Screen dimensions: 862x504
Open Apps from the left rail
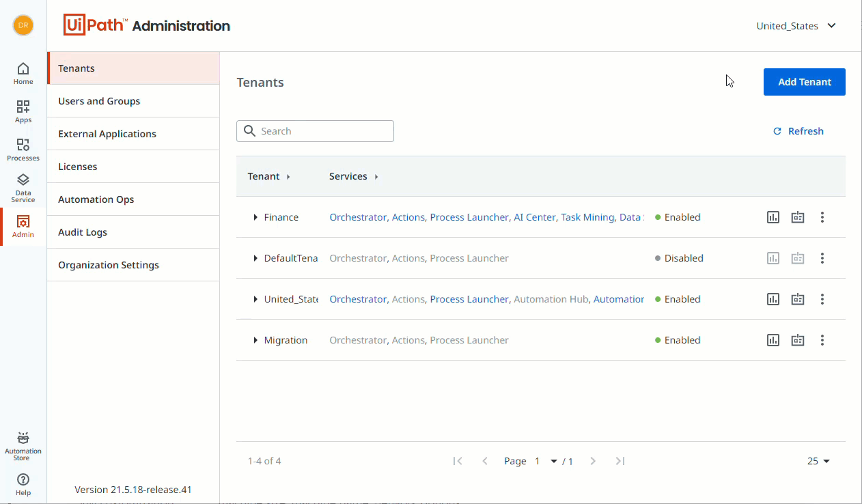pyautogui.click(x=23, y=112)
